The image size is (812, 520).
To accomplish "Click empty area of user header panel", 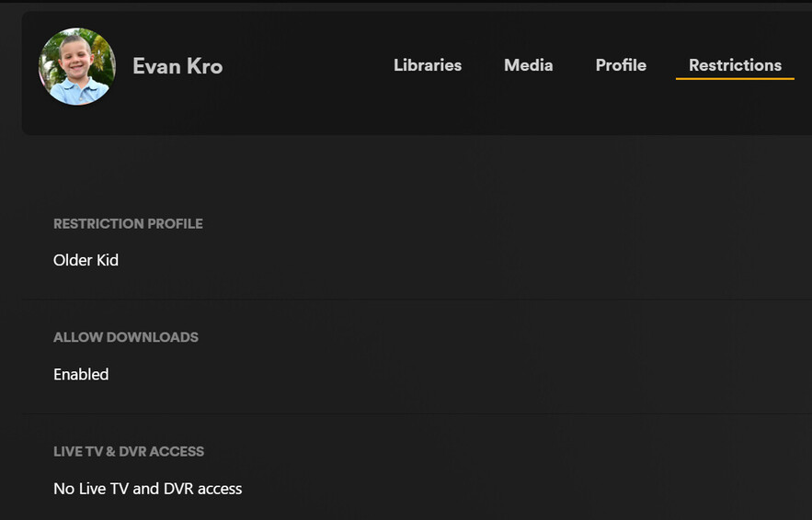I will 303,106.
